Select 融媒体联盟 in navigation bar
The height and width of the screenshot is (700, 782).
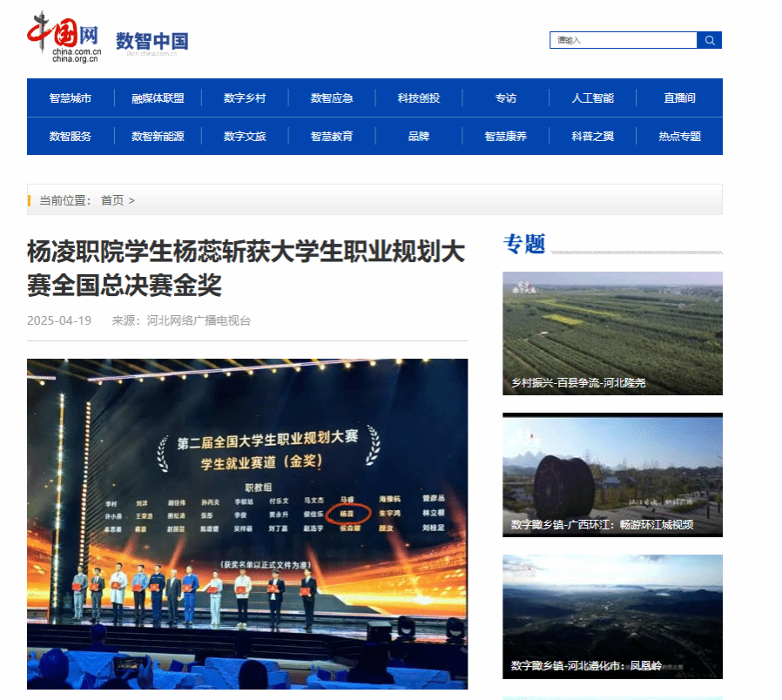click(x=158, y=98)
